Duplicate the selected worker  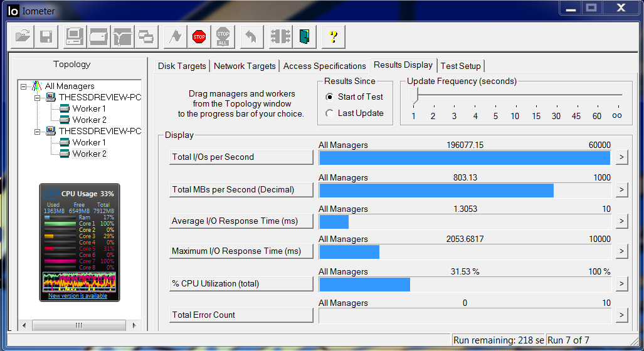point(146,37)
